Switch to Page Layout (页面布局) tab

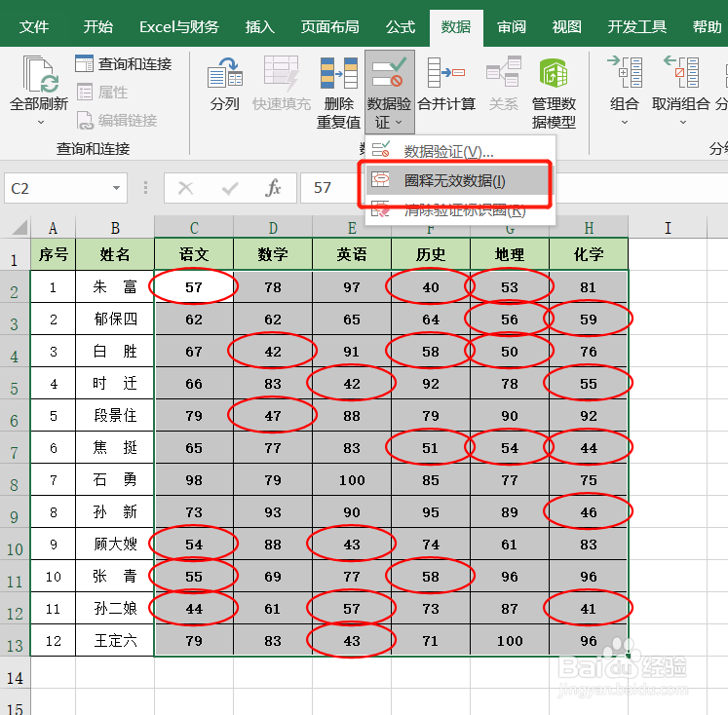[329, 27]
